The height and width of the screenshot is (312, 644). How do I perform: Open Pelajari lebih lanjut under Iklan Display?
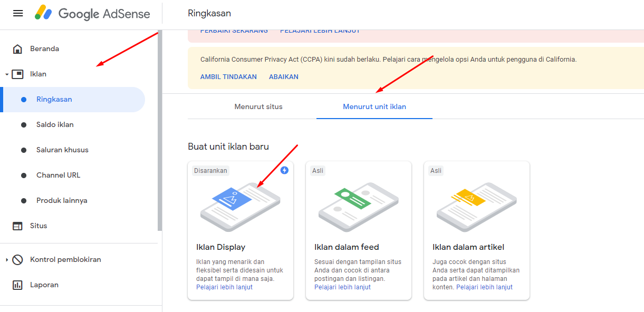click(x=224, y=287)
